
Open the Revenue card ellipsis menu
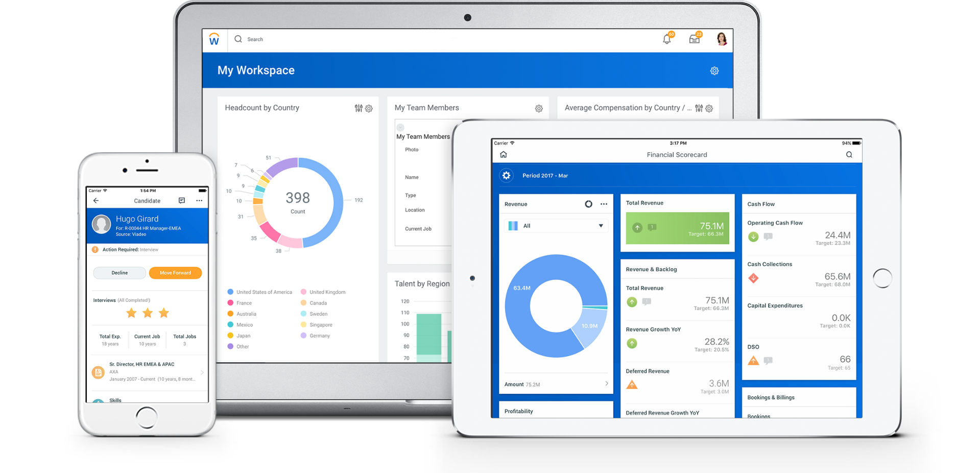tap(604, 204)
